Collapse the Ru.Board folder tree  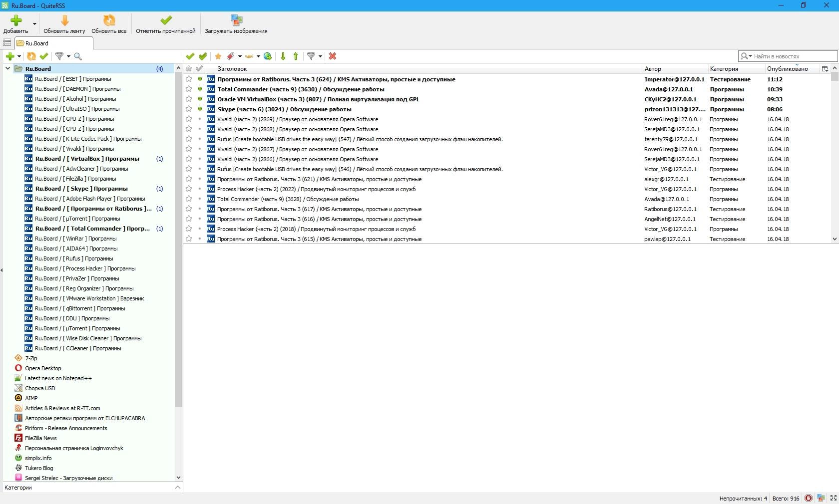tap(7, 68)
